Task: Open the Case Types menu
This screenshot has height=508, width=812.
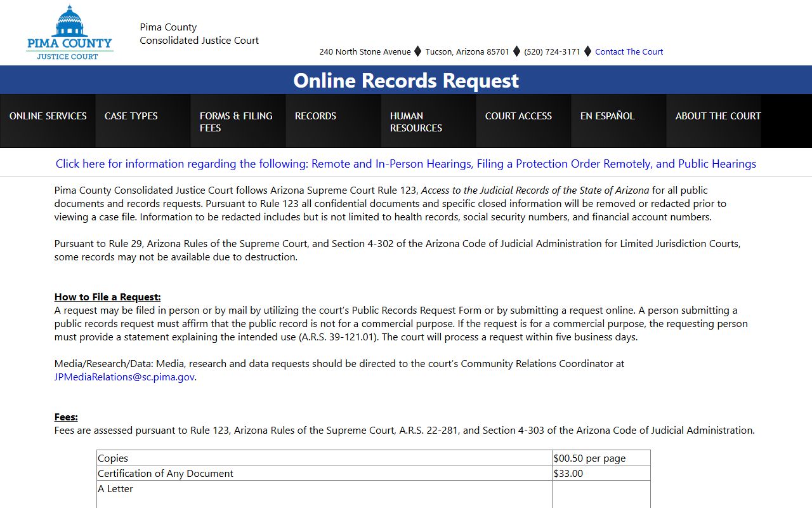Action: pyautogui.click(x=143, y=121)
